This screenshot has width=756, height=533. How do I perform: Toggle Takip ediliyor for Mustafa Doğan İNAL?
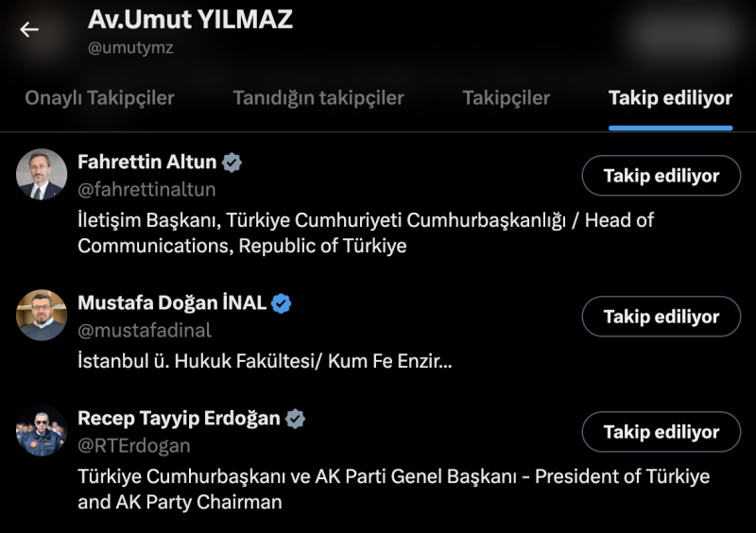coord(661,317)
